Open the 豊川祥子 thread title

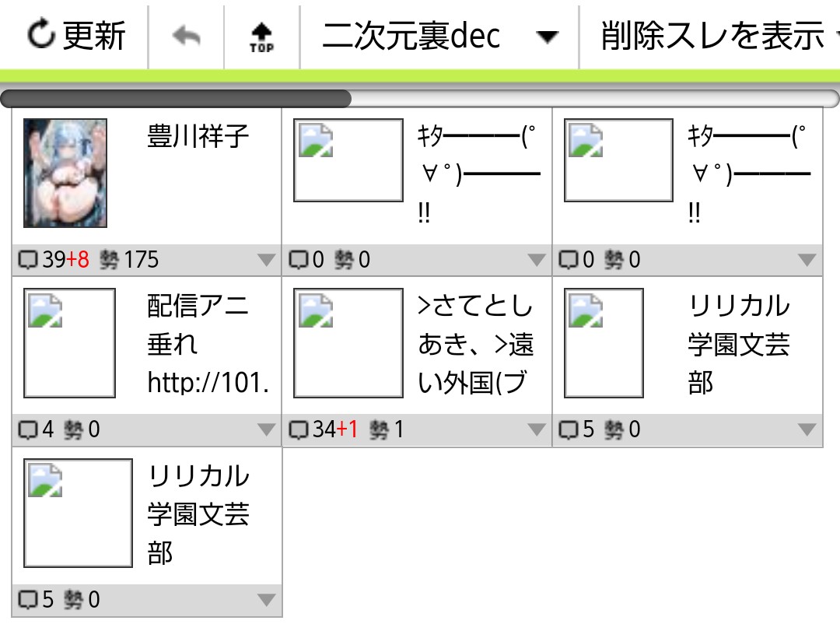pos(198,135)
